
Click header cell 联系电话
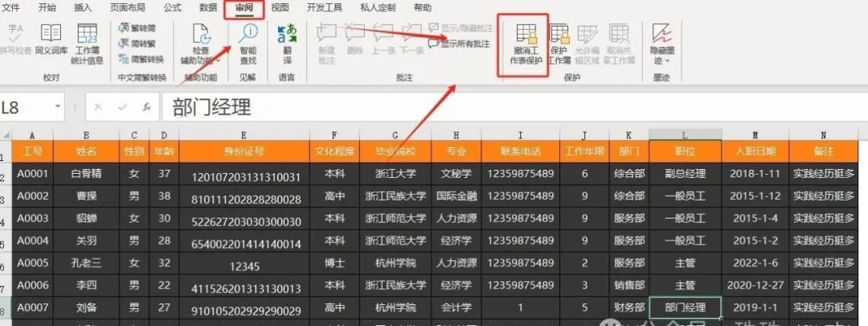click(520, 151)
